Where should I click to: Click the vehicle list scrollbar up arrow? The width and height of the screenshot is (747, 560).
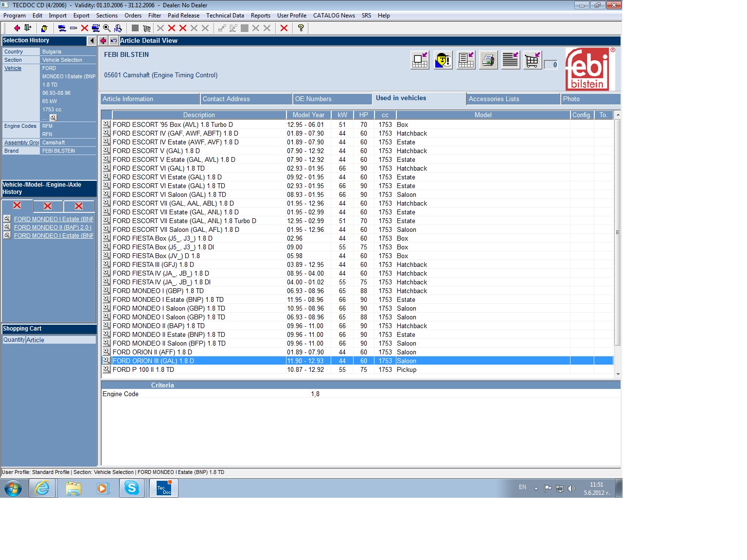(x=618, y=115)
